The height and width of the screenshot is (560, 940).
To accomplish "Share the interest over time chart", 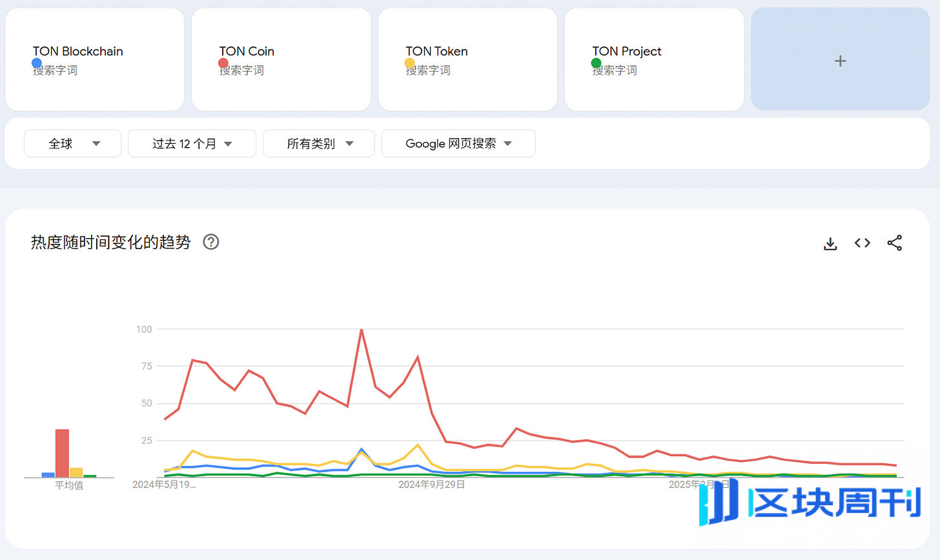I will pyautogui.click(x=894, y=243).
